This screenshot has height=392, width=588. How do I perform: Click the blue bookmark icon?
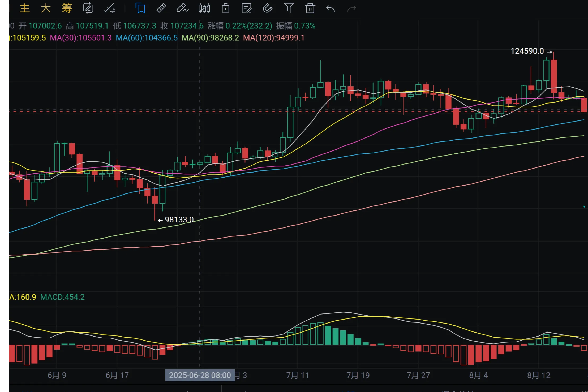coord(140,8)
